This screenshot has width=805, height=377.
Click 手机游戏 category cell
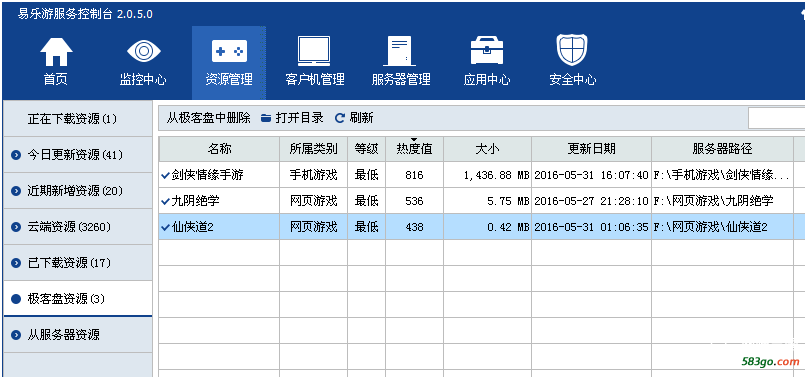pyautogui.click(x=314, y=175)
